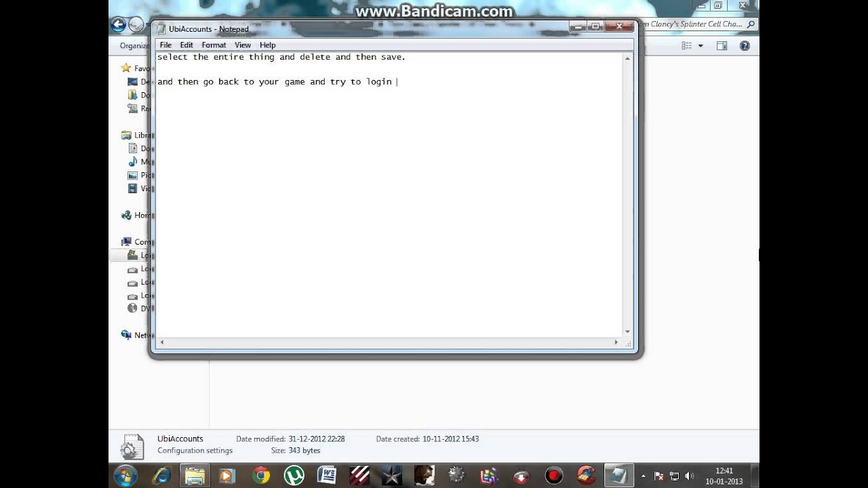Image resolution: width=868 pixels, height=488 pixels.
Task: Click the Notepad vertical scrollbar track
Action: click(x=627, y=195)
